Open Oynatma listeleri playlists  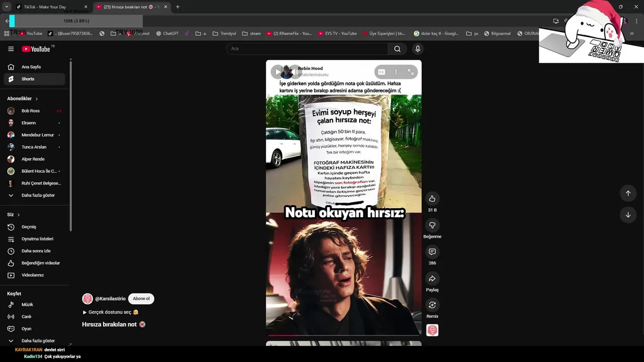(x=34, y=239)
